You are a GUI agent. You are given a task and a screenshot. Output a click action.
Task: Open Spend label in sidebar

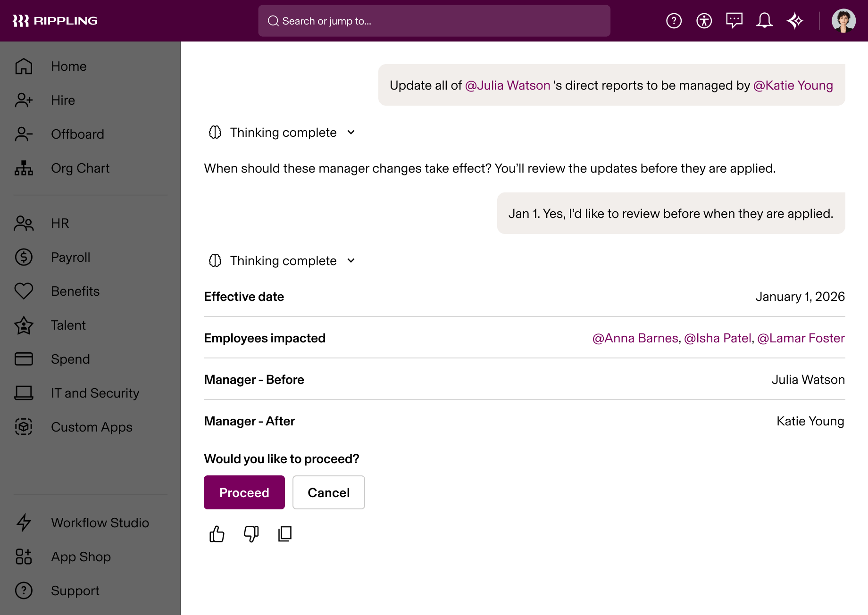coord(70,359)
